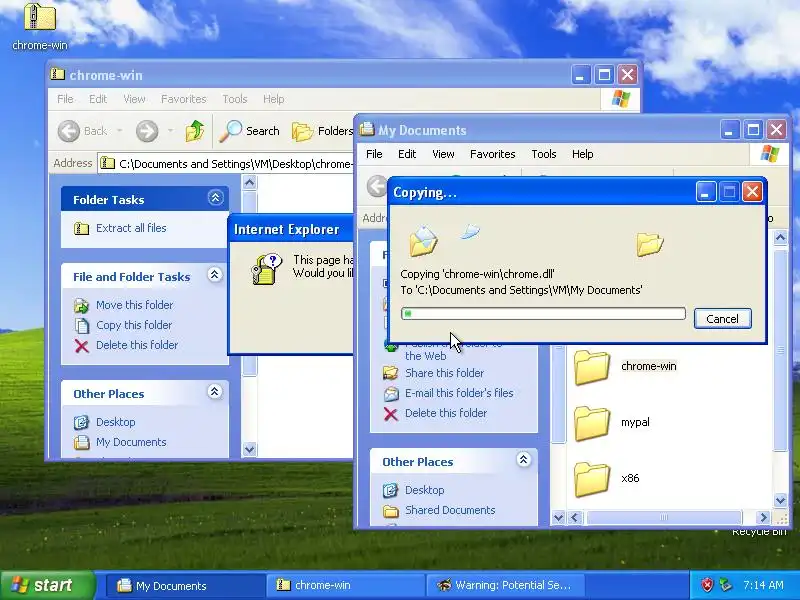Viewport: 800px width, 600px height.
Task: Click the Back arrow in chrome-win window
Action: [x=69, y=131]
